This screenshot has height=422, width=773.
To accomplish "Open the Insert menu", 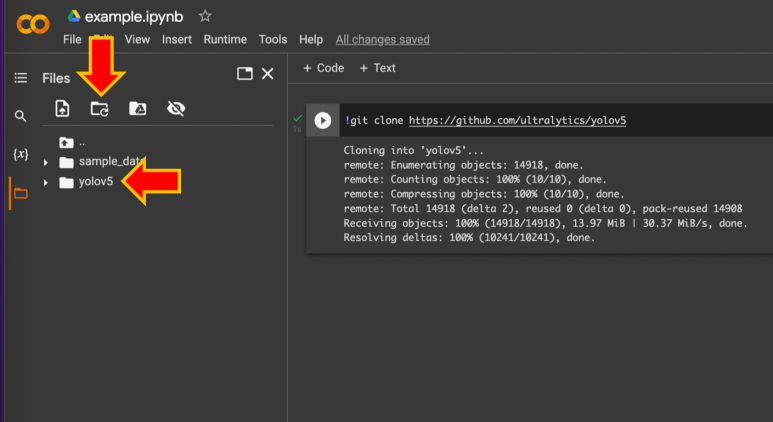I will point(177,39).
